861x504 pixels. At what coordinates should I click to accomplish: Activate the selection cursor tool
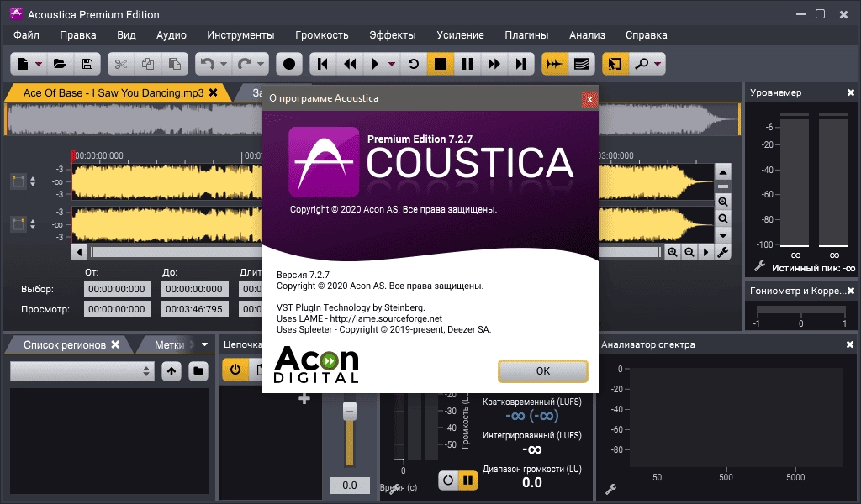[x=615, y=64]
